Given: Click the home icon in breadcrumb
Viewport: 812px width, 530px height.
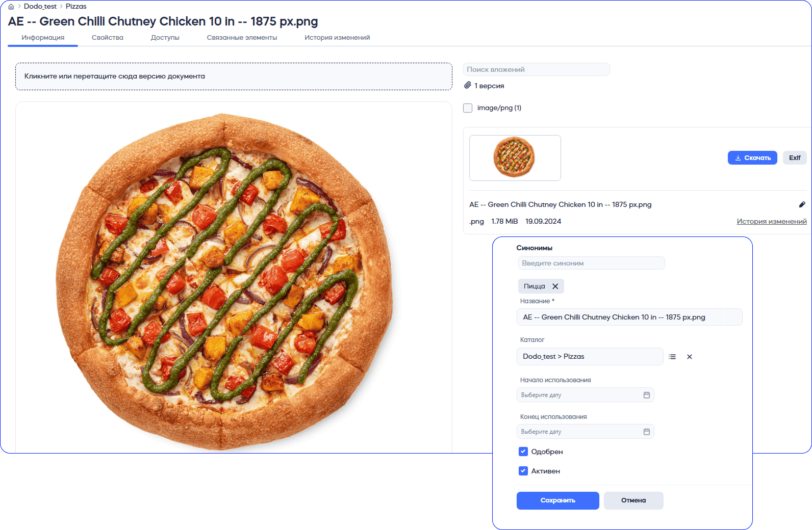Looking at the screenshot, I should [x=11, y=7].
